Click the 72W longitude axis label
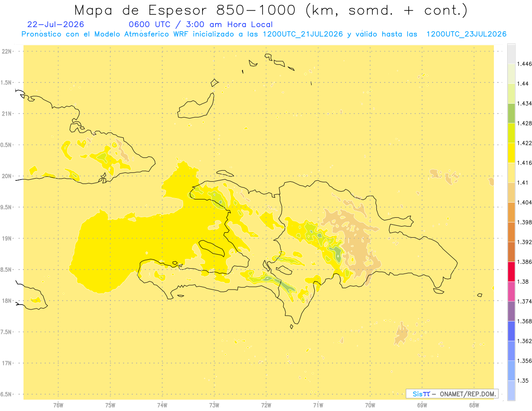The height and width of the screenshot is (411, 532). [x=266, y=405]
